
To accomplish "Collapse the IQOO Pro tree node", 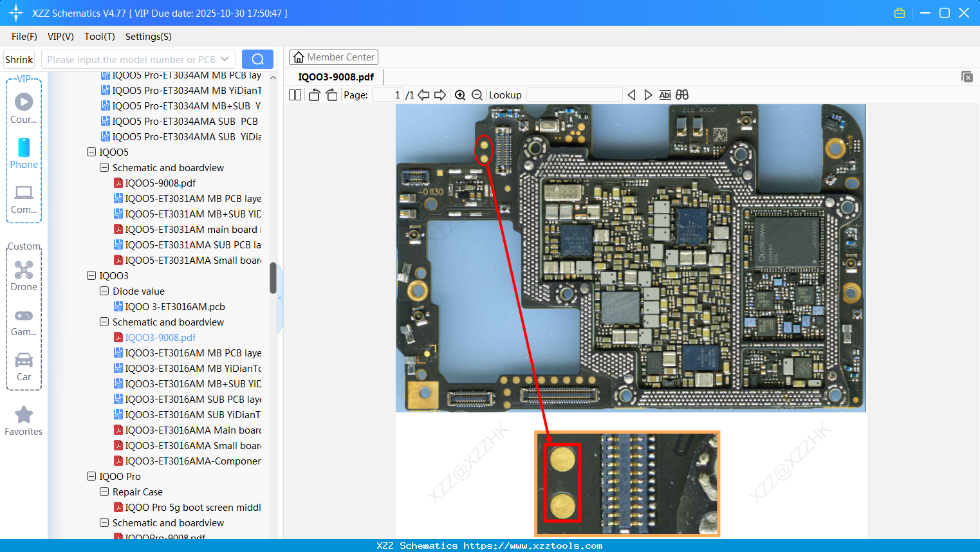I will point(91,477).
